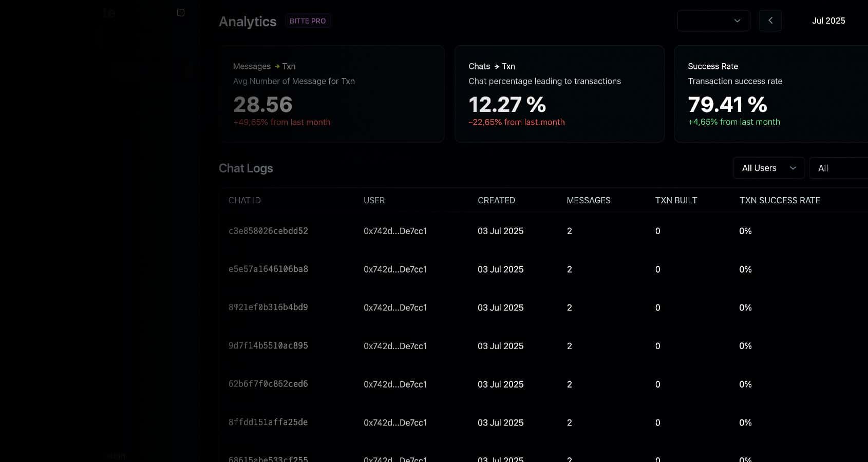Image resolution: width=868 pixels, height=462 pixels.
Task: Select the Chats to Txn percentage card
Action: [559, 94]
